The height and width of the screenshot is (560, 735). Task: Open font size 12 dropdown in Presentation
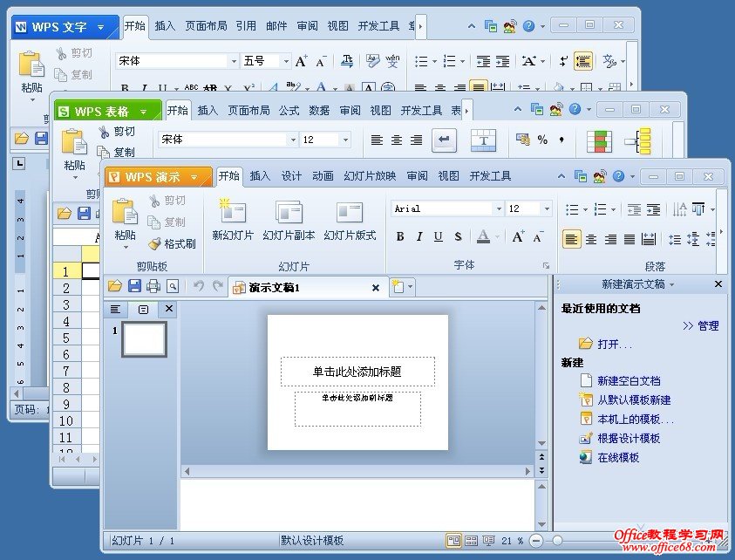pyautogui.click(x=547, y=209)
